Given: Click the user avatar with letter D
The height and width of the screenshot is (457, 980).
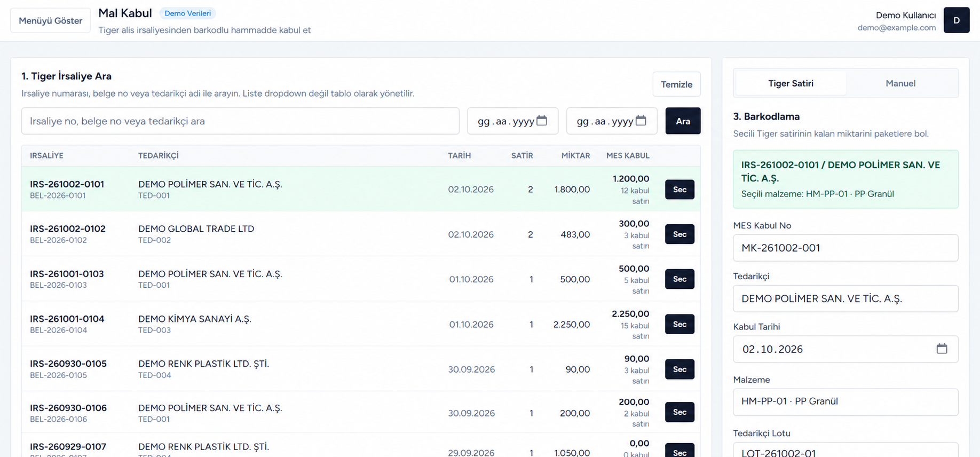Looking at the screenshot, I should coord(957,20).
